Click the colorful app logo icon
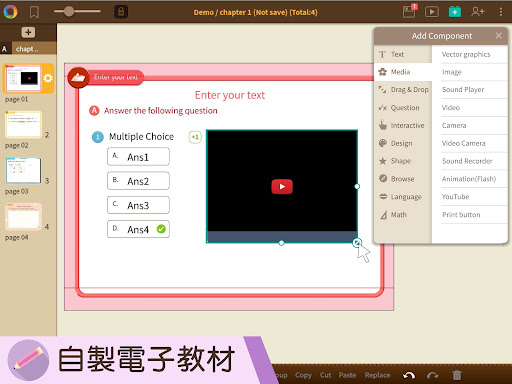Screen dimensions: 512x384 (x=10, y=12)
